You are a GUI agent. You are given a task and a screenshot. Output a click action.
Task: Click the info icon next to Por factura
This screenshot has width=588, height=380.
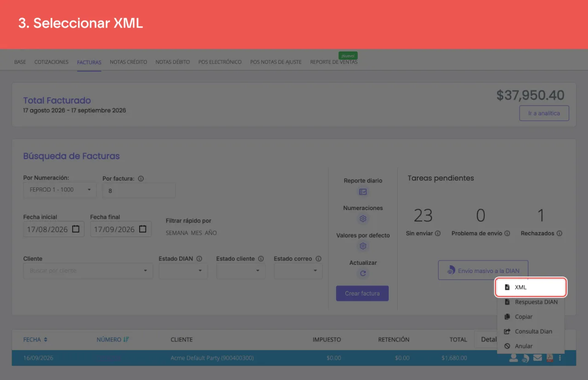[141, 179]
